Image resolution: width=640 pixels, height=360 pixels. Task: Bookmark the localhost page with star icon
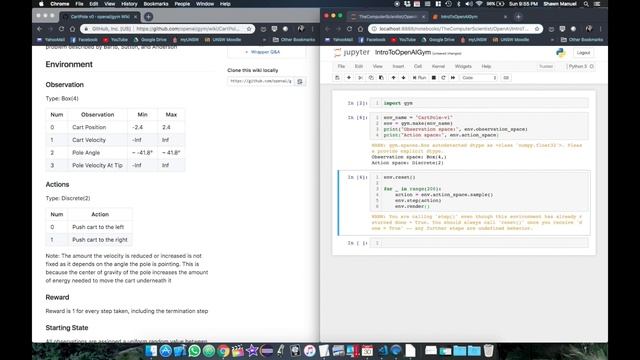click(x=537, y=29)
